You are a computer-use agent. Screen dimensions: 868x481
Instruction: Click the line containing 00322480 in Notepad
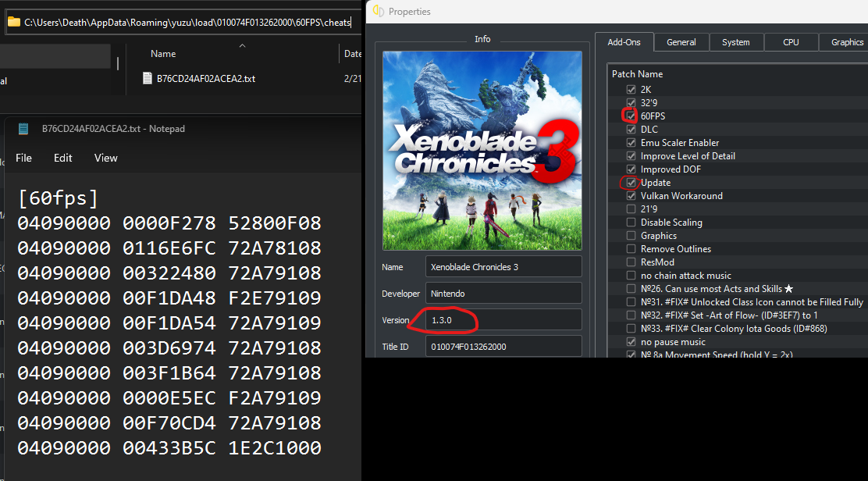[169, 273]
